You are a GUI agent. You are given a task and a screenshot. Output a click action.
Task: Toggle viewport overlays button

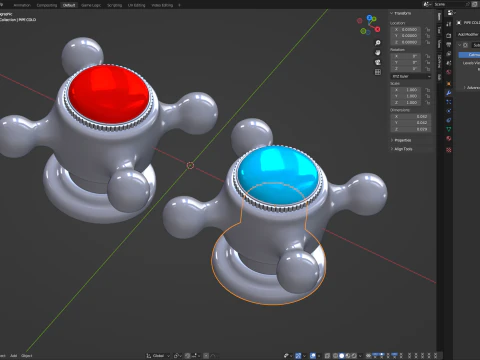point(313,356)
